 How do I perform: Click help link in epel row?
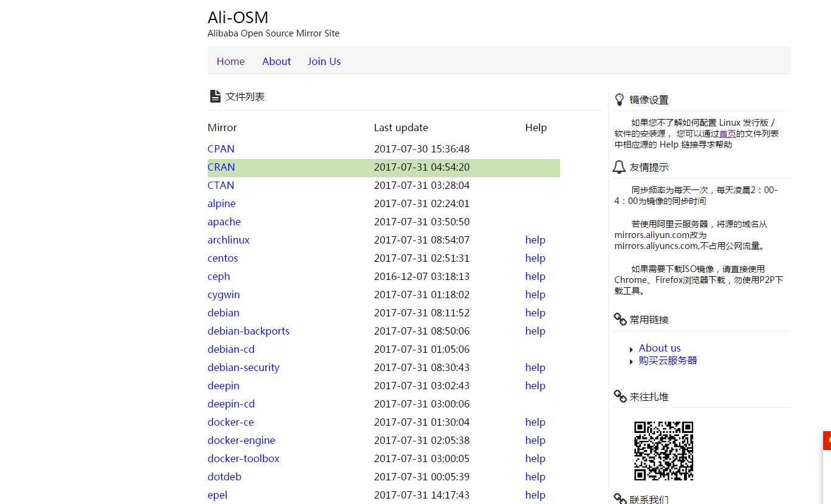[535, 495]
